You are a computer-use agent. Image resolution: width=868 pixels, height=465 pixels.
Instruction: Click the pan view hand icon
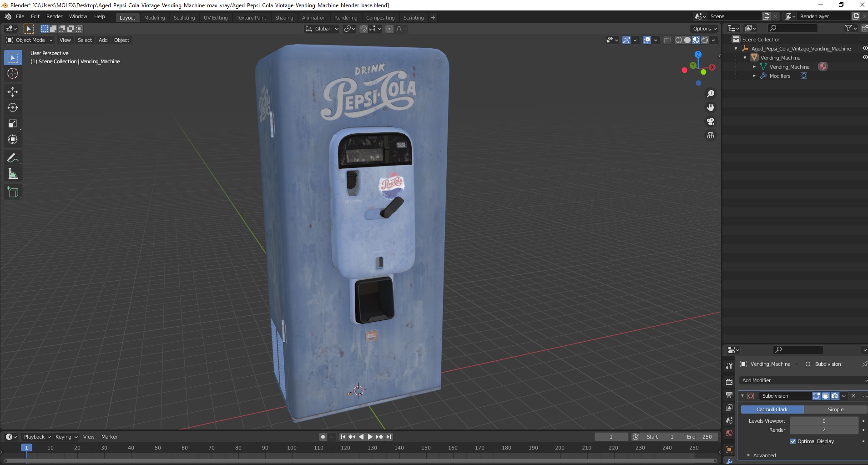pyautogui.click(x=710, y=108)
